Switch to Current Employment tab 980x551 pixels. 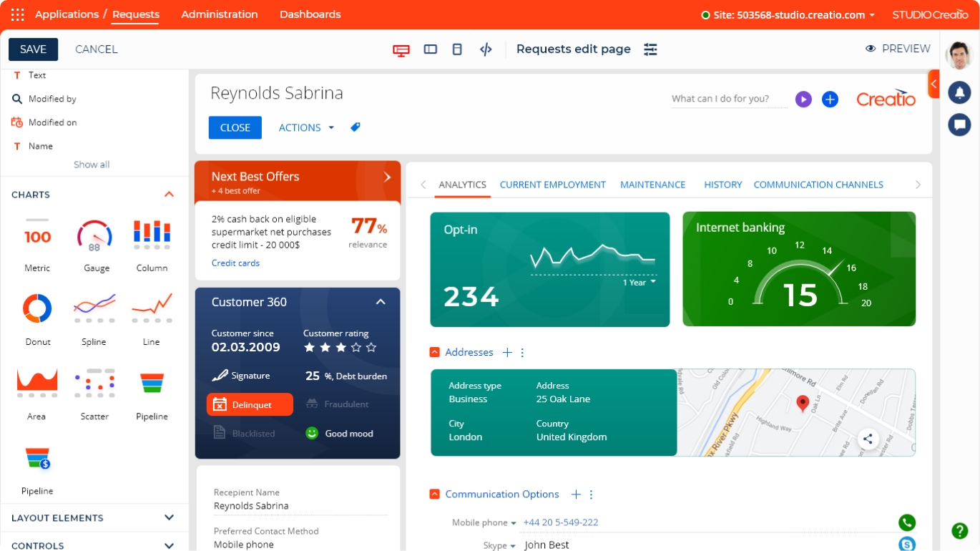click(x=552, y=185)
